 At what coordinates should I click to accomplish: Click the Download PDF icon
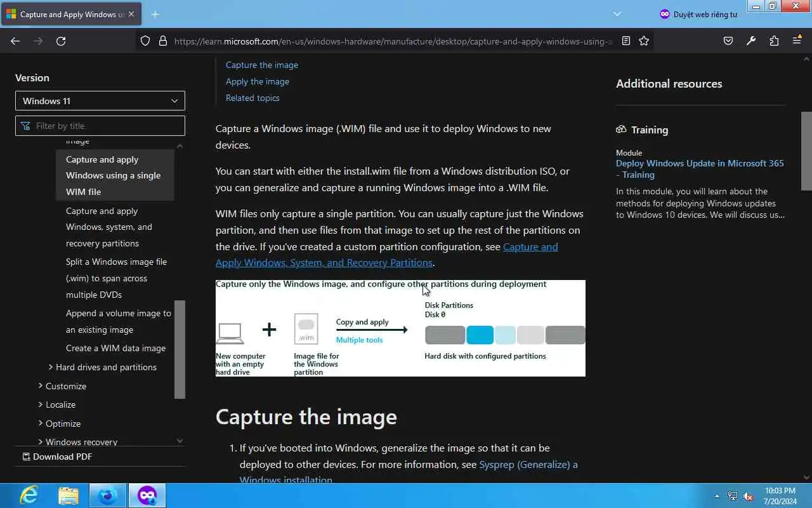coord(26,457)
